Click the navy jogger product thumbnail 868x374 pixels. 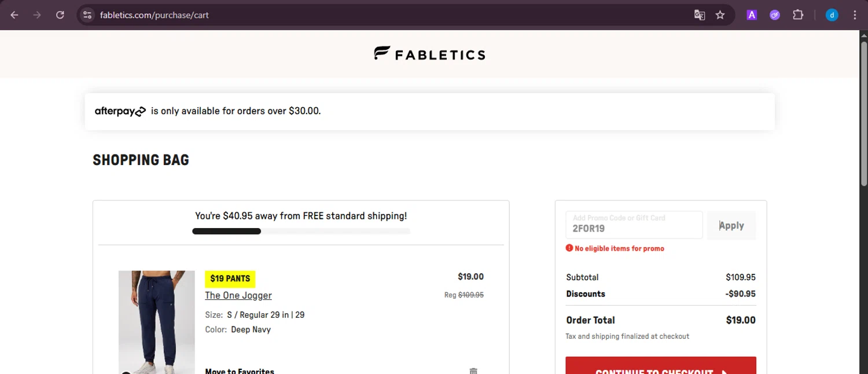tap(156, 321)
